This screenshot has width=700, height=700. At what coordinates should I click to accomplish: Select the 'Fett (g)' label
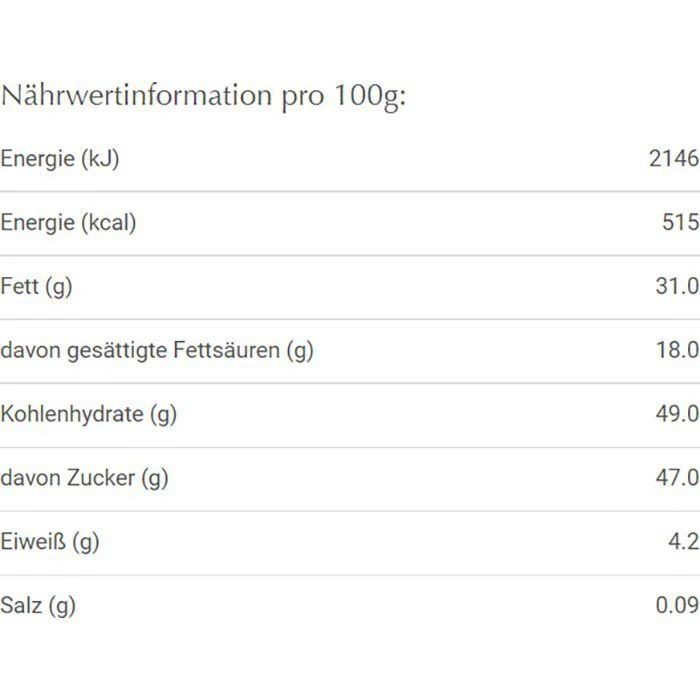pyautogui.click(x=37, y=286)
